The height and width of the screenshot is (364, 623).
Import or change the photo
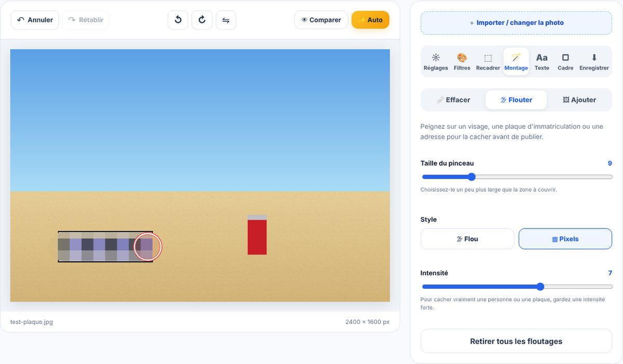(x=517, y=23)
